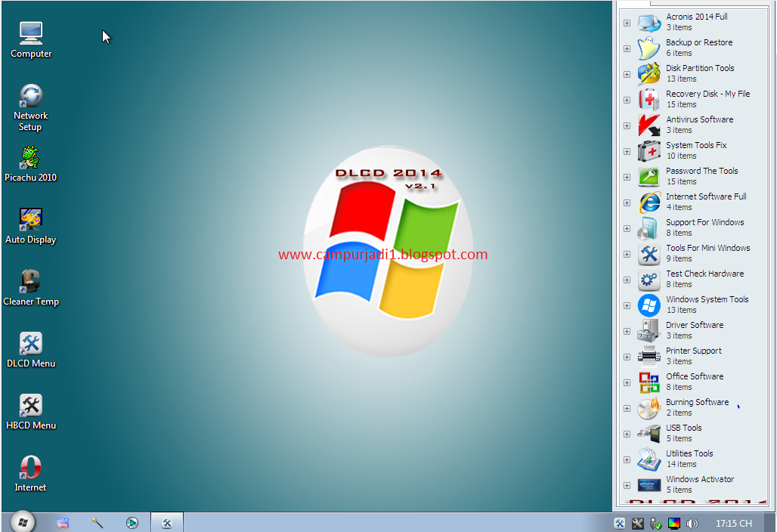Click the Acronis 2014 Full icon
The height and width of the screenshot is (532, 777).
[x=649, y=22]
